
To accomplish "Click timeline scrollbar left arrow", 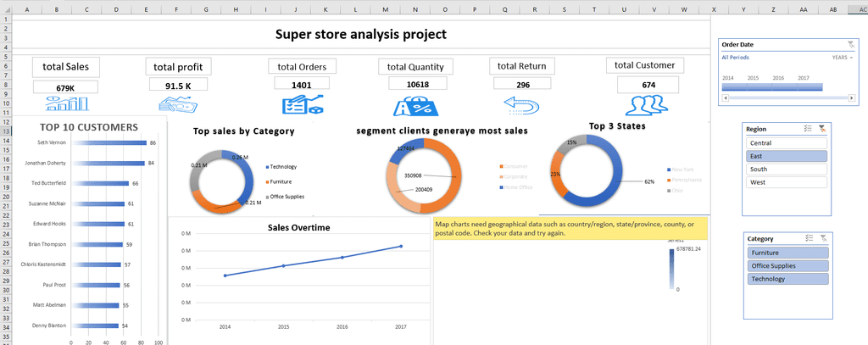I will tap(726, 98).
